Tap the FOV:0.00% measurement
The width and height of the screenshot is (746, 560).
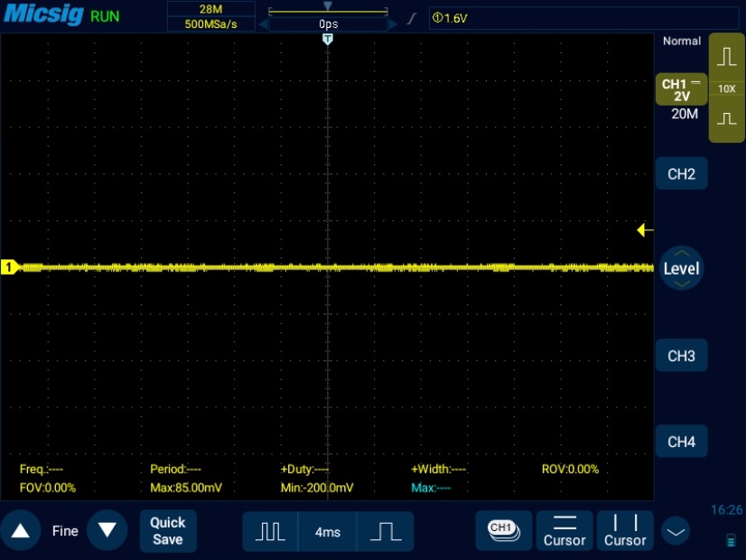[48, 488]
